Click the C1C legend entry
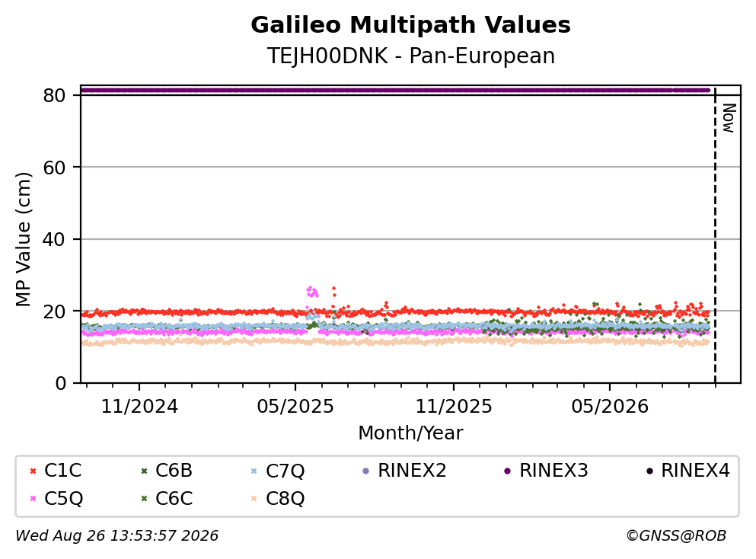The width and height of the screenshot is (756, 559). point(56,470)
